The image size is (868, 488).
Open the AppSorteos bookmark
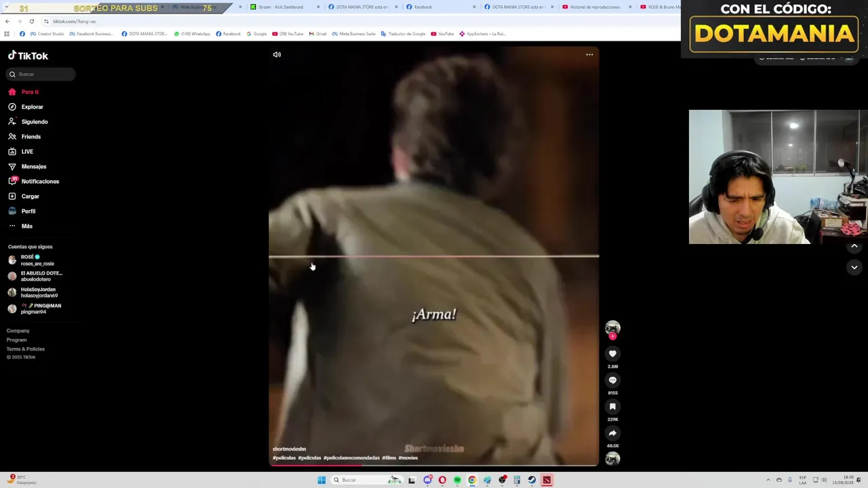(482, 34)
